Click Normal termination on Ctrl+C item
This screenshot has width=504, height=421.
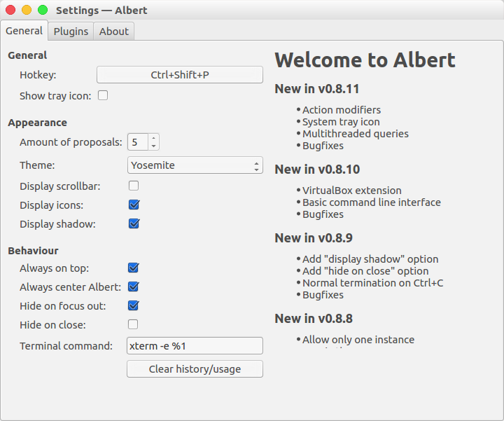373,283
